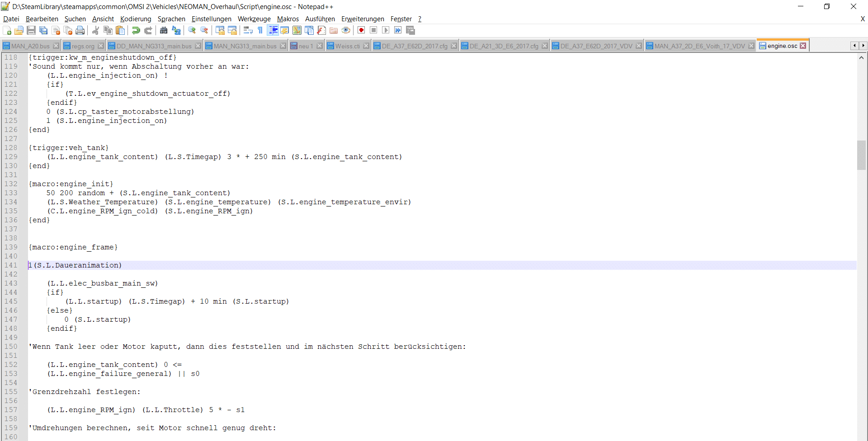Toggle indent guide display
The width and height of the screenshot is (868, 441).
pos(273,30)
